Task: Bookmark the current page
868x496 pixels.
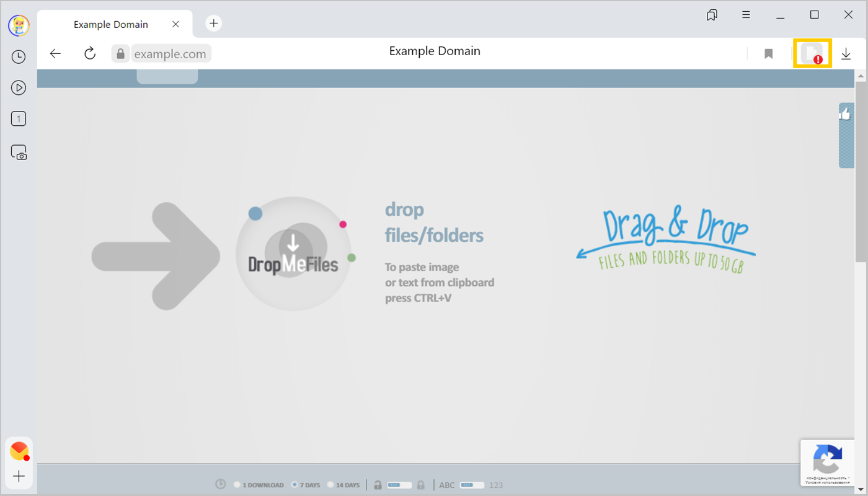Action: [768, 54]
